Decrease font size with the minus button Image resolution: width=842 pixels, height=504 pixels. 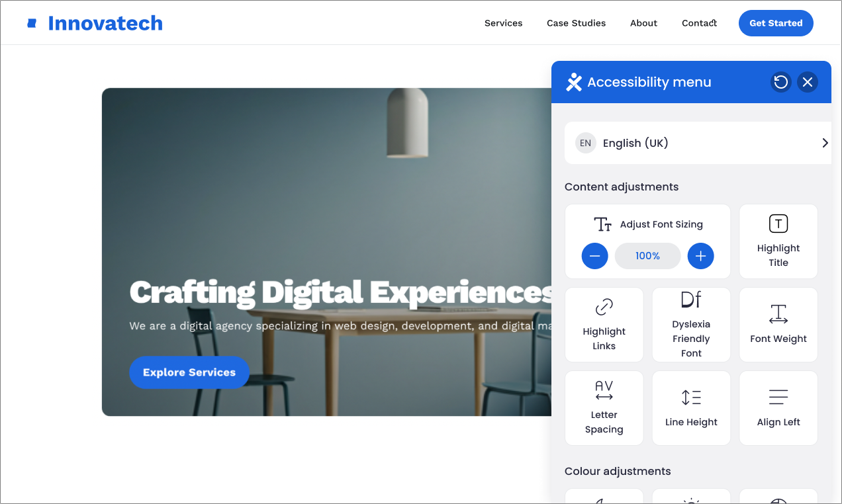coord(595,256)
